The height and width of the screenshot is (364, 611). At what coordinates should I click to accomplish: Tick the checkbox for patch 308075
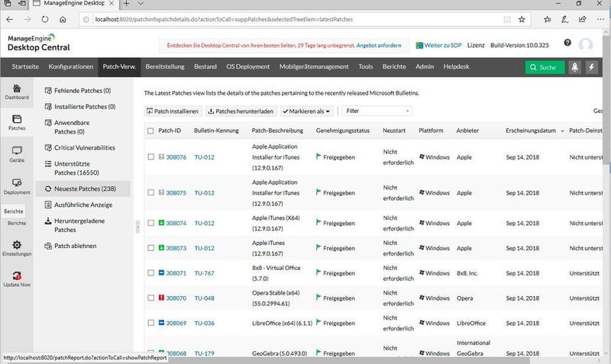(150, 192)
